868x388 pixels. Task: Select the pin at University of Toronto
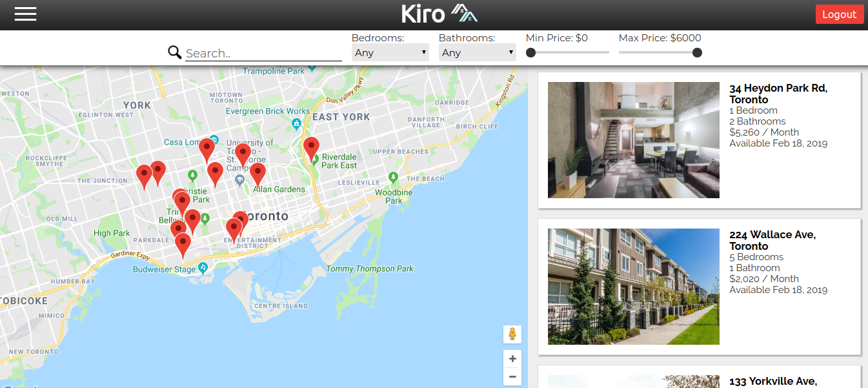243,155
